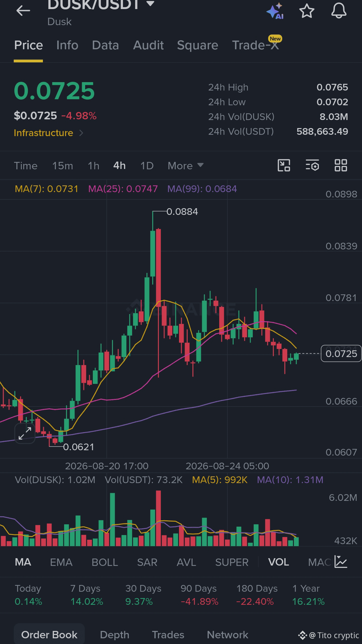Click the MA(25): 0.0747 label

pos(123,189)
